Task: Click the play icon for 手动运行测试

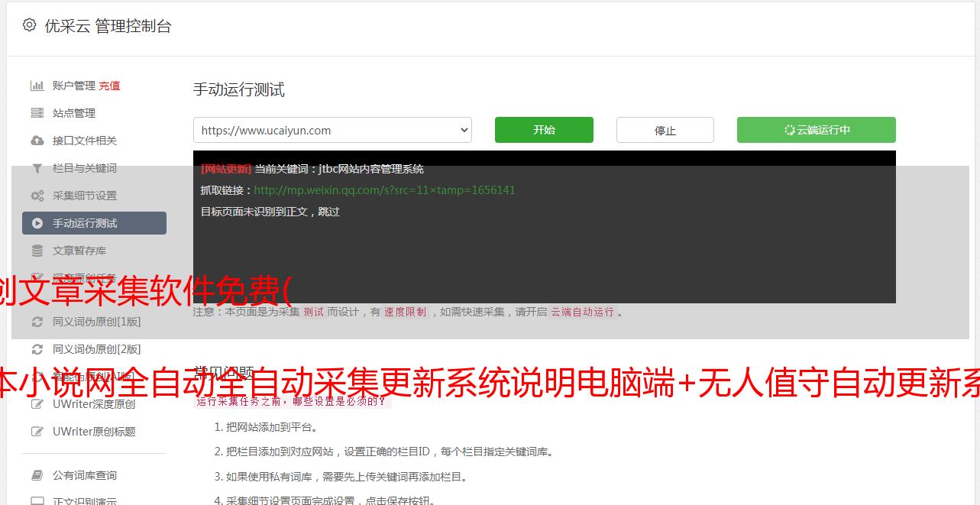Action: tap(37, 223)
